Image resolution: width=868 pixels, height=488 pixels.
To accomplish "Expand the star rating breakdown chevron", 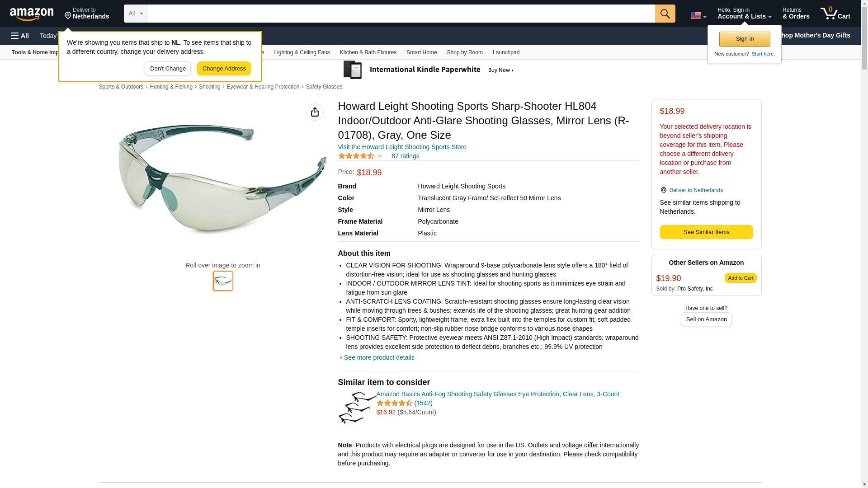I will coord(380,156).
